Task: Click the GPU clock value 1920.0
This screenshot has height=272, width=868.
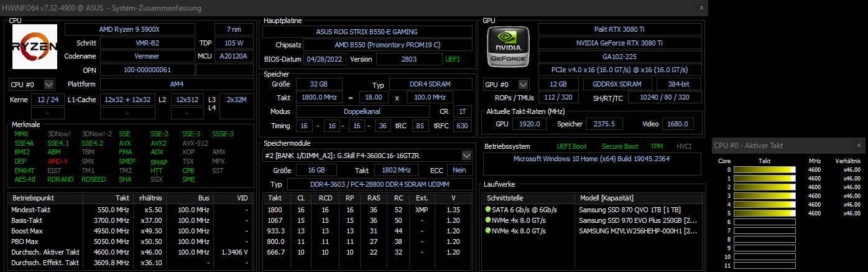Action: (530, 124)
